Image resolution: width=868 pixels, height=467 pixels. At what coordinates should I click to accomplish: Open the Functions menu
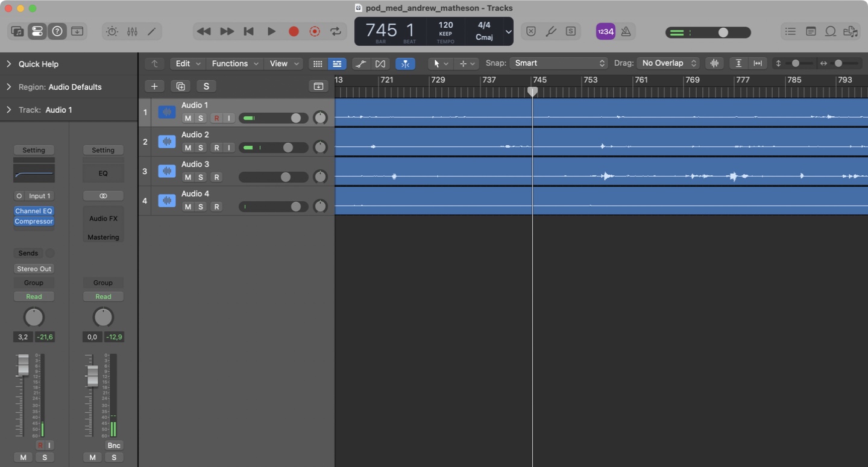point(235,63)
